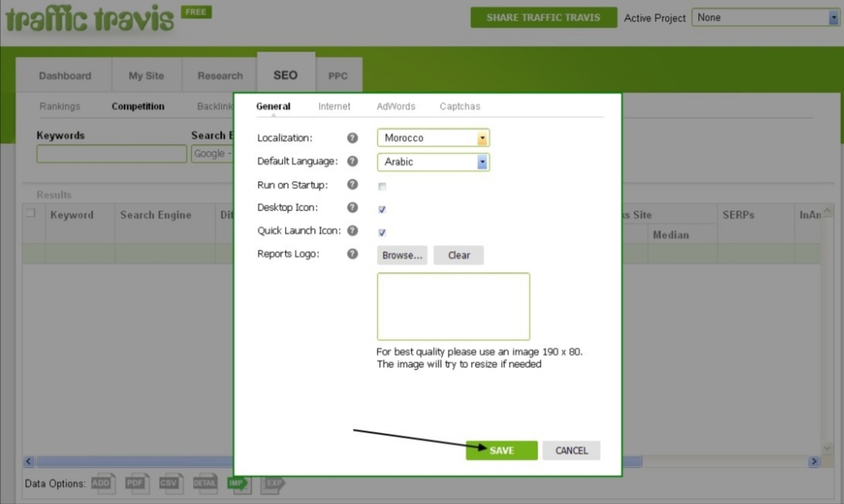Open the Captchas settings tab
Image resolution: width=844 pixels, height=504 pixels.
(x=460, y=107)
